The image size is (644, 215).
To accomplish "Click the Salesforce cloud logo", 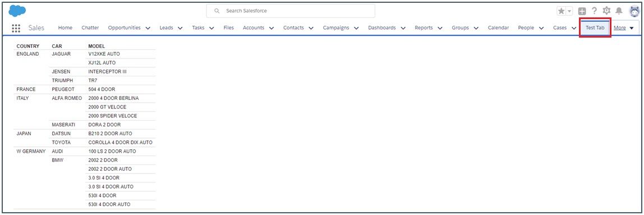I will click(17, 11).
